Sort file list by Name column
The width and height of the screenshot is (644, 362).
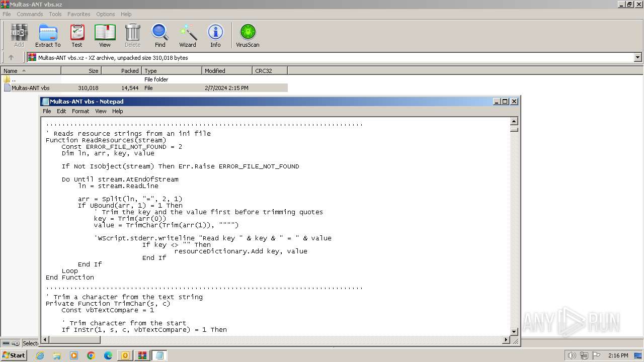31,71
